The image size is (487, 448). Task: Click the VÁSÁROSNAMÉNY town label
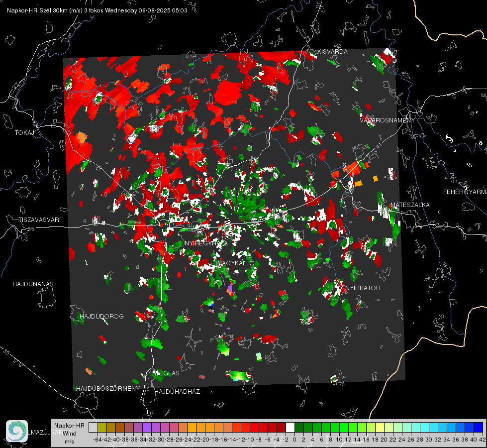coord(388,120)
